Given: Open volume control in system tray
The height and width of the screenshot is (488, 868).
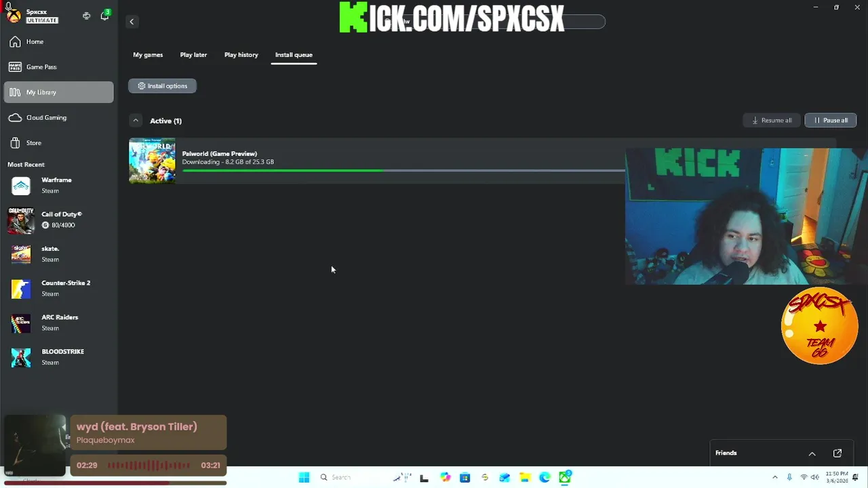Looking at the screenshot, I should click(x=815, y=478).
